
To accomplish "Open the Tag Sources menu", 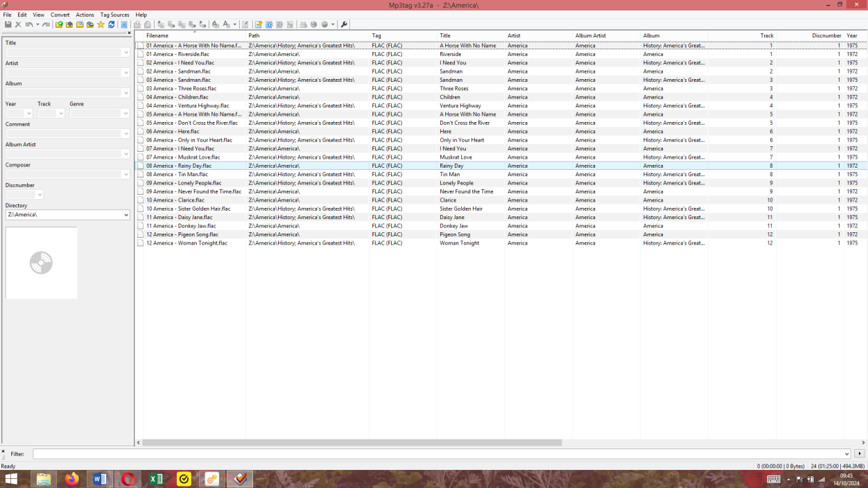I will click(114, 15).
